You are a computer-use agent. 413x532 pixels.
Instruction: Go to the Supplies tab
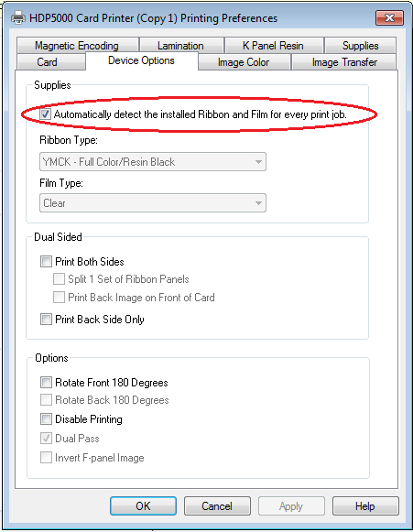tap(360, 46)
